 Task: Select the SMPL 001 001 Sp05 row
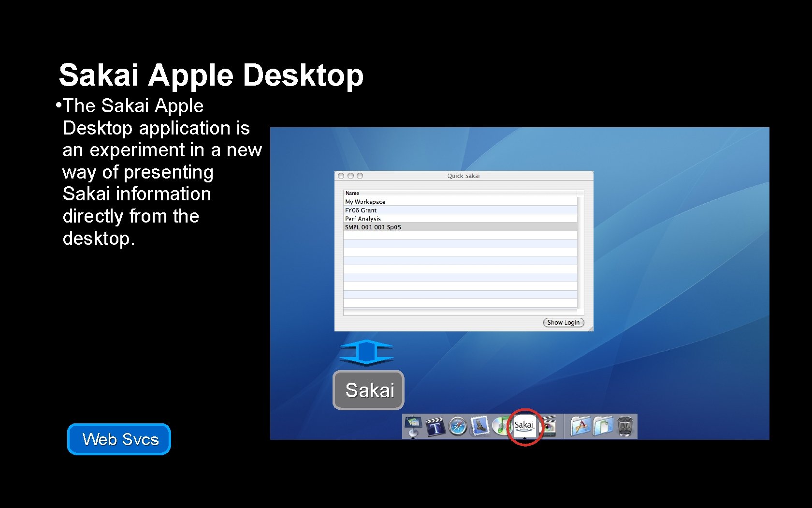pyautogui.click(x=460, y=227)
